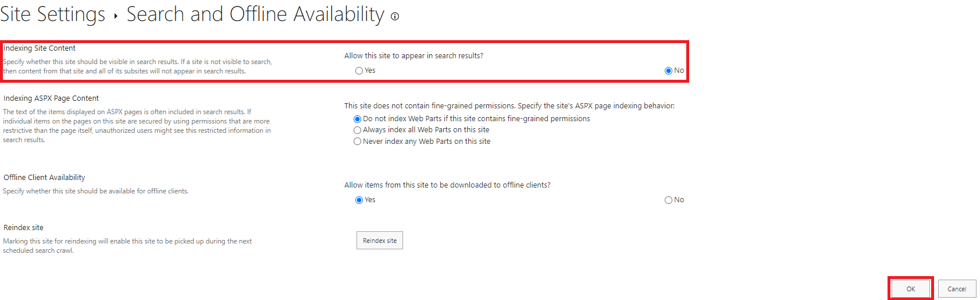Click the Offline Client Availability heading
Viewport: 980px width, 300px height.
click(x=44, y=178)
